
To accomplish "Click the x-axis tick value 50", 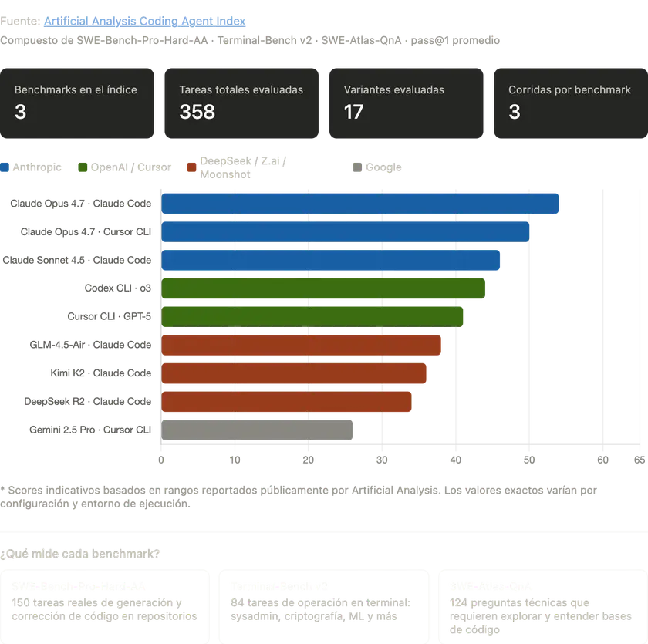I will click(529, 460).
